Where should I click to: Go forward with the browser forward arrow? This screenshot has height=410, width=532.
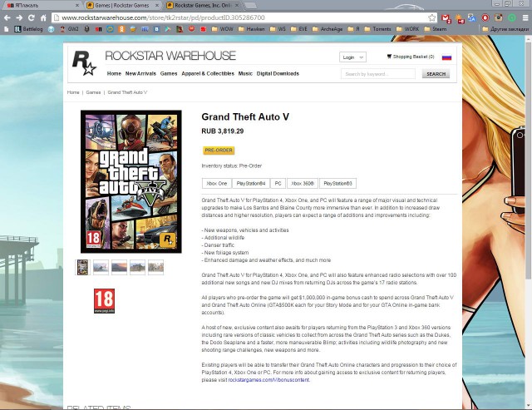(x=19, y=17)
